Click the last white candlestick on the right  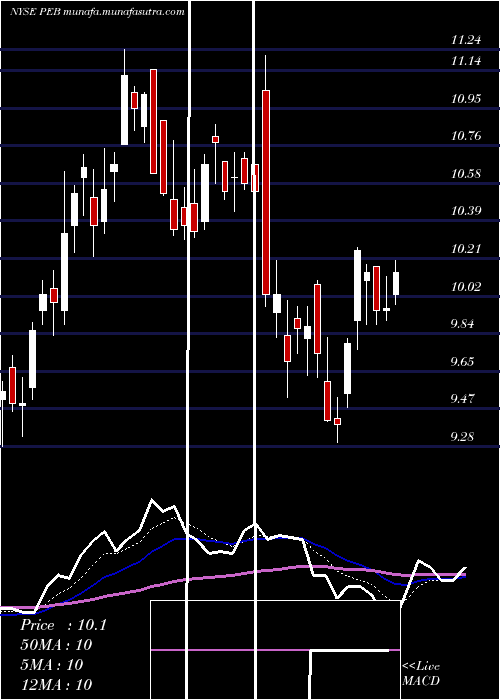(x=396, y=283)
